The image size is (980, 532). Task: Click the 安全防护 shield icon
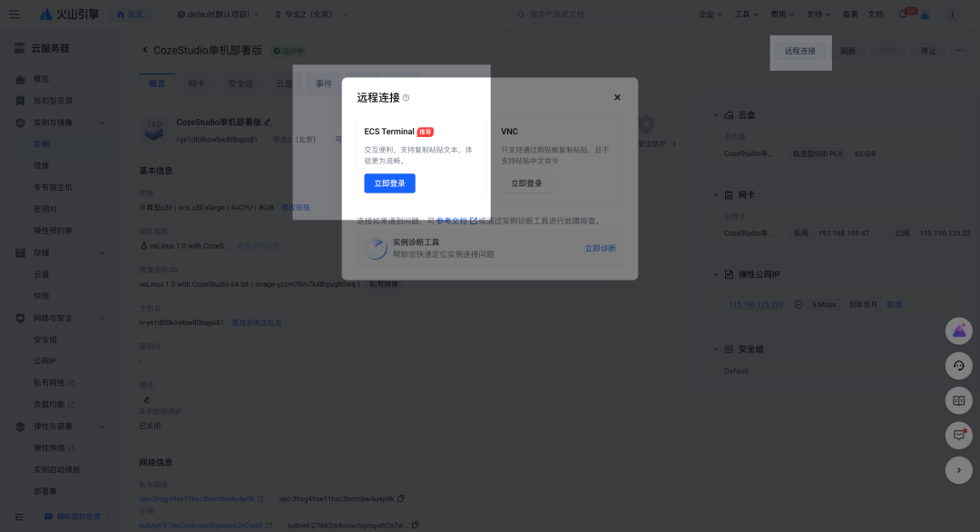coord(646,124)
